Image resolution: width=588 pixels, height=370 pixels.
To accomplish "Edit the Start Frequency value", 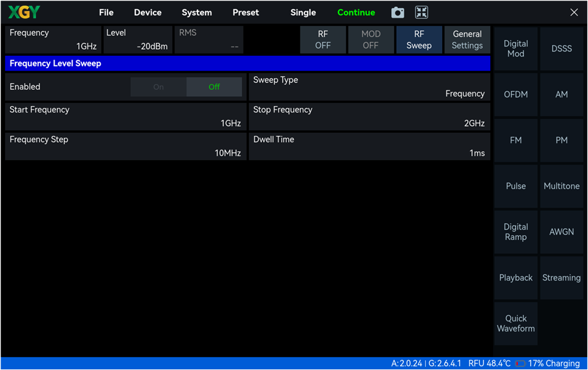I will 125,117.
